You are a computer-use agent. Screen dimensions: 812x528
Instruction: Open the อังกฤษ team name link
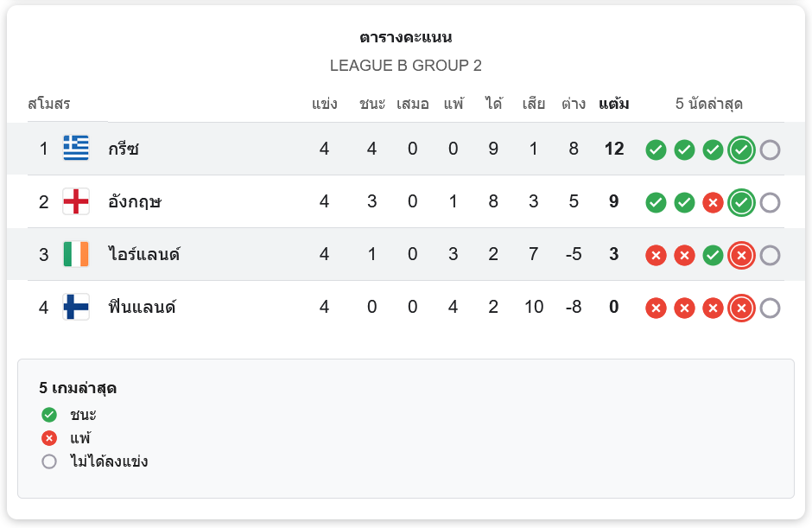(x=135, y=201)
